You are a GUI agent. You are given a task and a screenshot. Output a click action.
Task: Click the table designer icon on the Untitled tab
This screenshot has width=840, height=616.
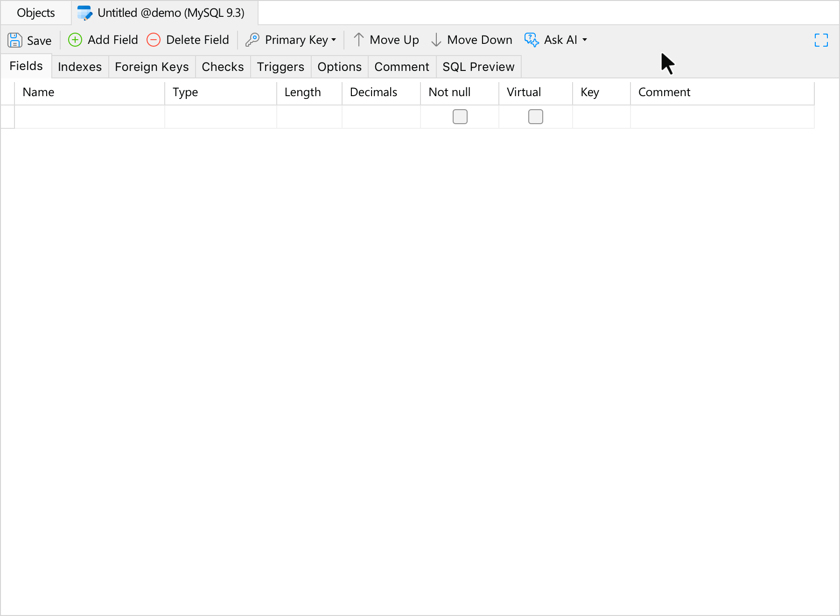click(x=85, y=13)
